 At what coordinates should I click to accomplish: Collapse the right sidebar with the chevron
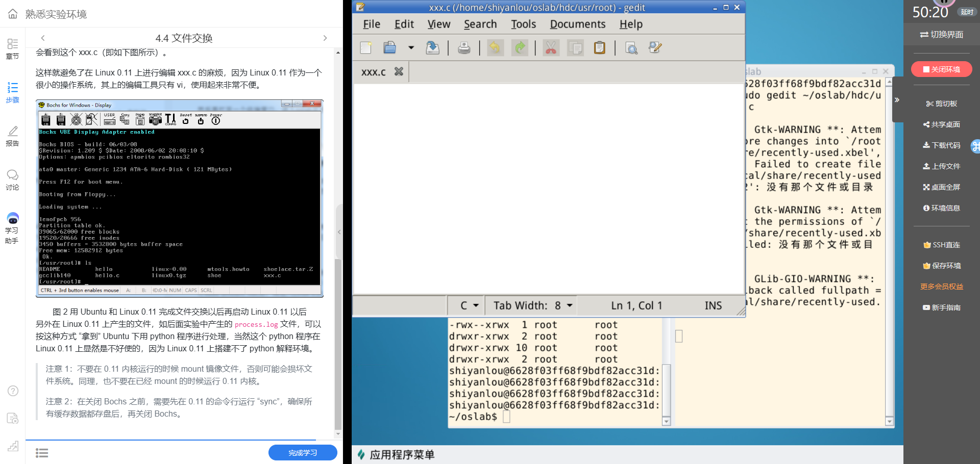tap(897, 100)
